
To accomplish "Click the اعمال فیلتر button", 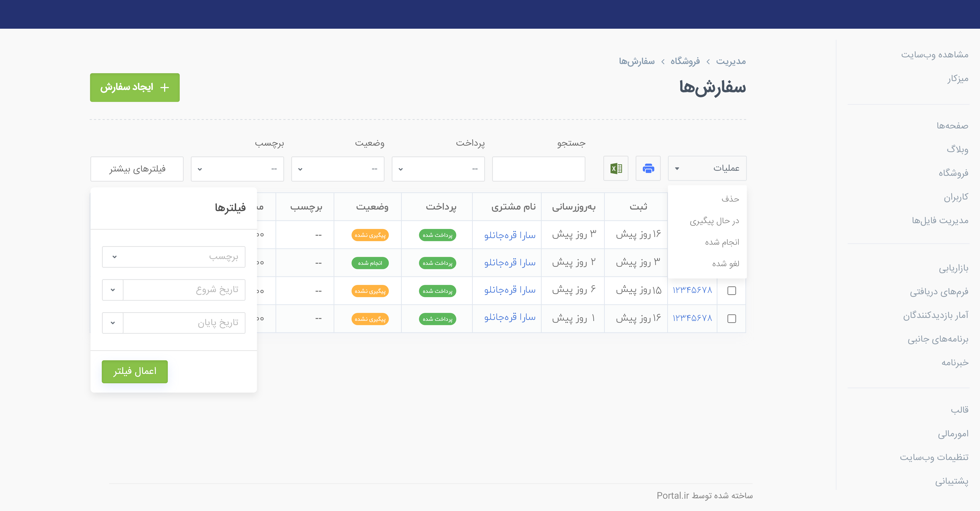I will point(135,371).
